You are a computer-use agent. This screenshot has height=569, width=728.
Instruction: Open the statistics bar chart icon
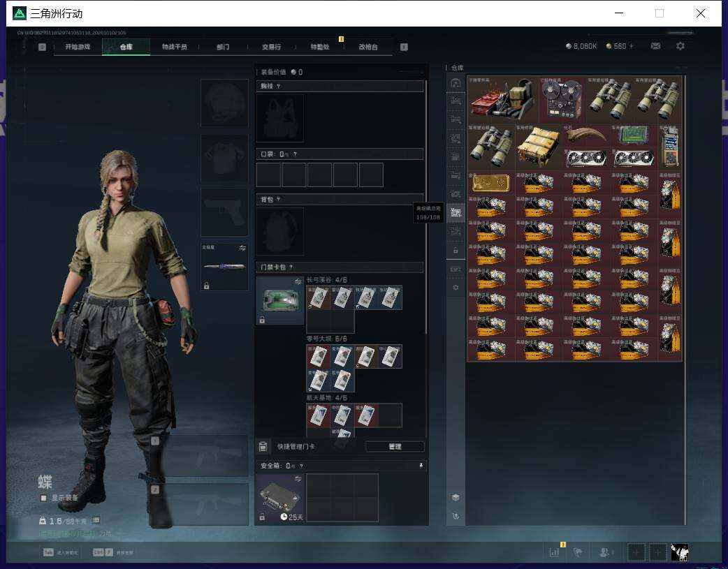pos(554,552)
